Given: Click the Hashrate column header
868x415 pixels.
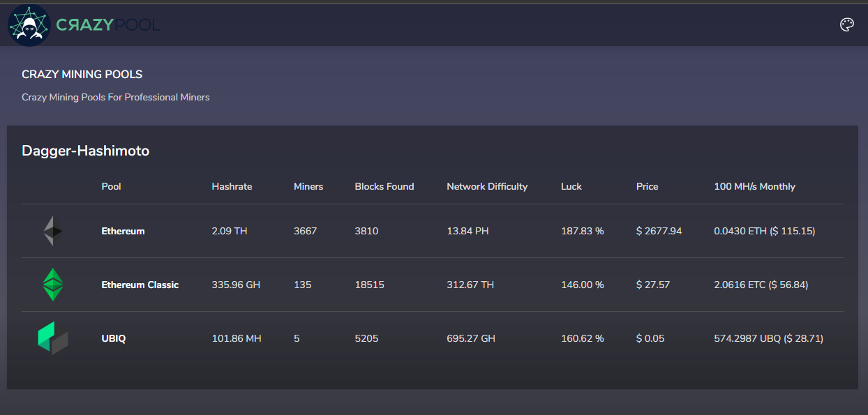Looking at the screenshot, I should 232,186.
